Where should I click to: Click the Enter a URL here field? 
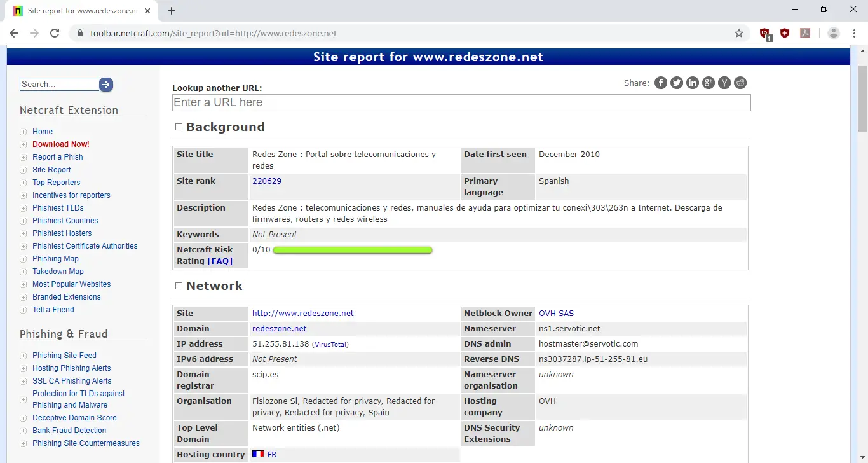click(461, 102)
